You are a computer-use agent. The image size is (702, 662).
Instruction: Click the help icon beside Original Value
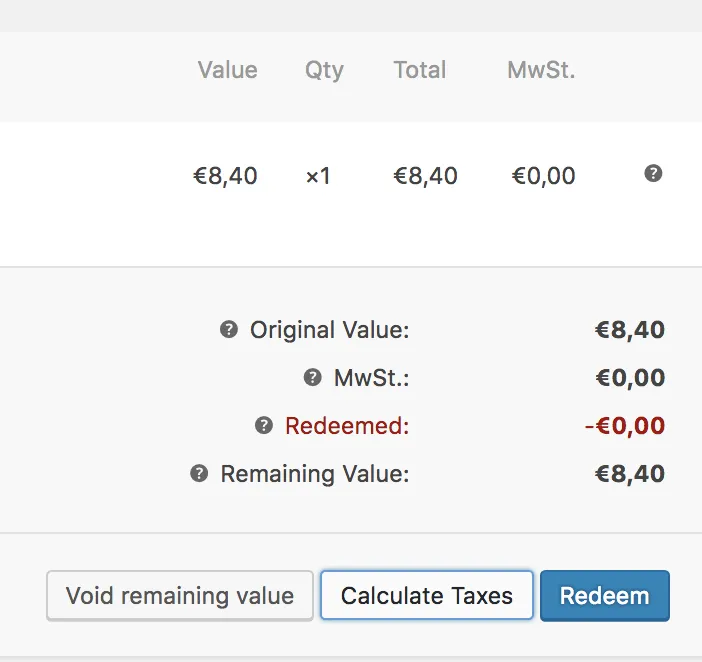pos(229,329)
